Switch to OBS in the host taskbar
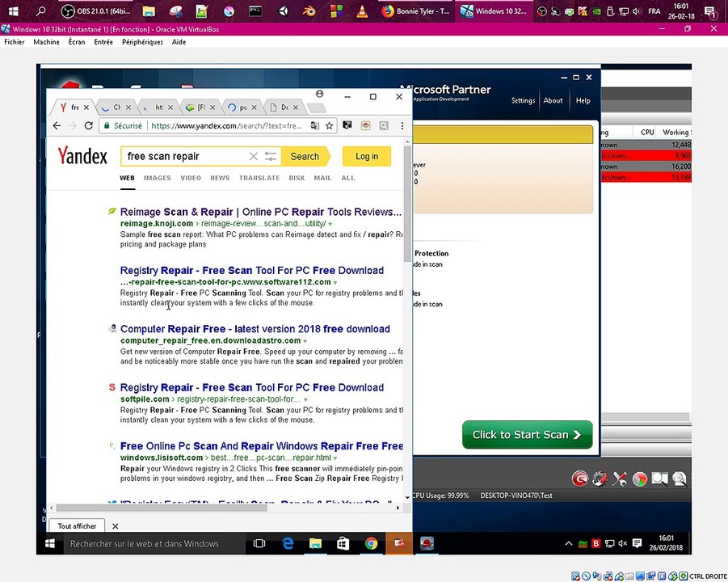The image size is (728, 582). pos(97,11)
